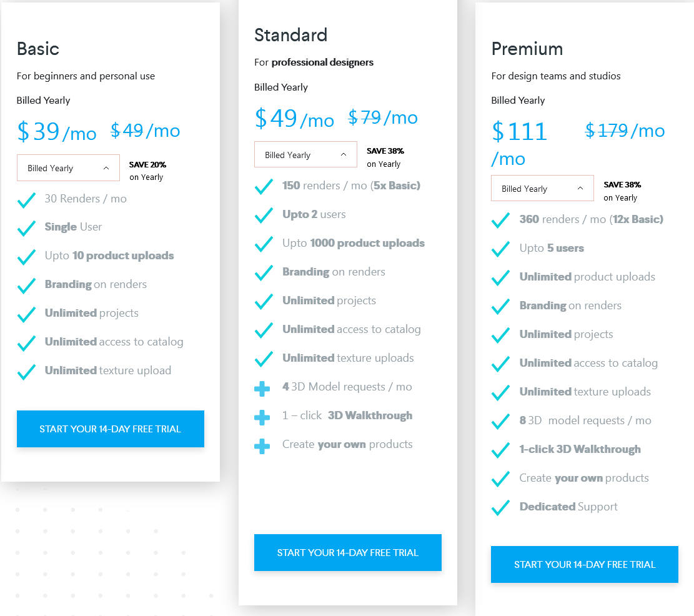This screenshot has width=694, height=616.
Task: Start the 14-day free trial for Standard
Action: (347, 552)
